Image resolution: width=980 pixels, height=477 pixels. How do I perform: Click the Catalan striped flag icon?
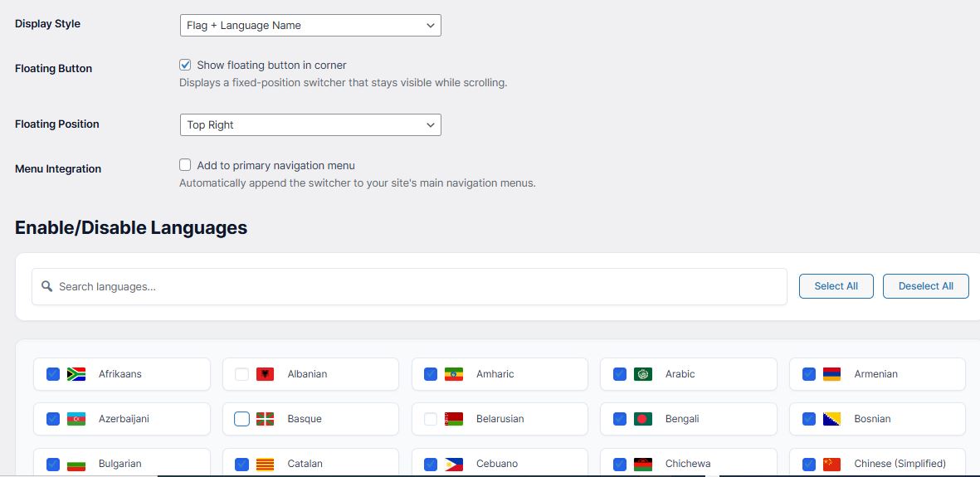(x=265, y=464)
